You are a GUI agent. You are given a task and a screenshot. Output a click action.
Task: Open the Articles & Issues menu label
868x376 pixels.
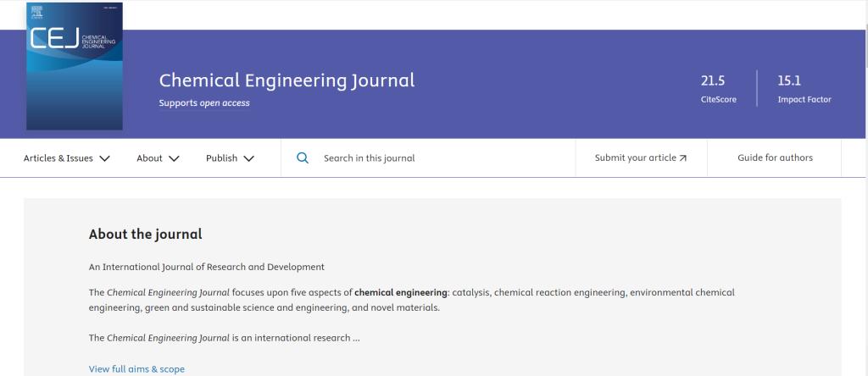click(x=58, y=158)
